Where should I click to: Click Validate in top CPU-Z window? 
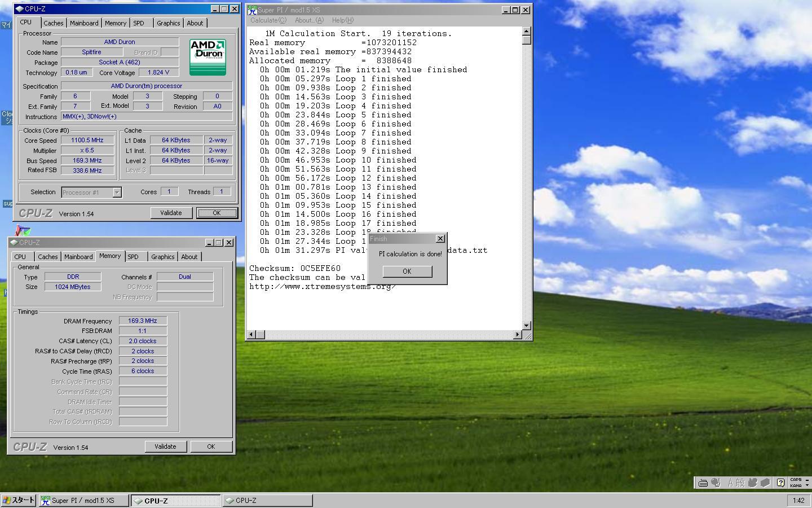pos(171,213)
